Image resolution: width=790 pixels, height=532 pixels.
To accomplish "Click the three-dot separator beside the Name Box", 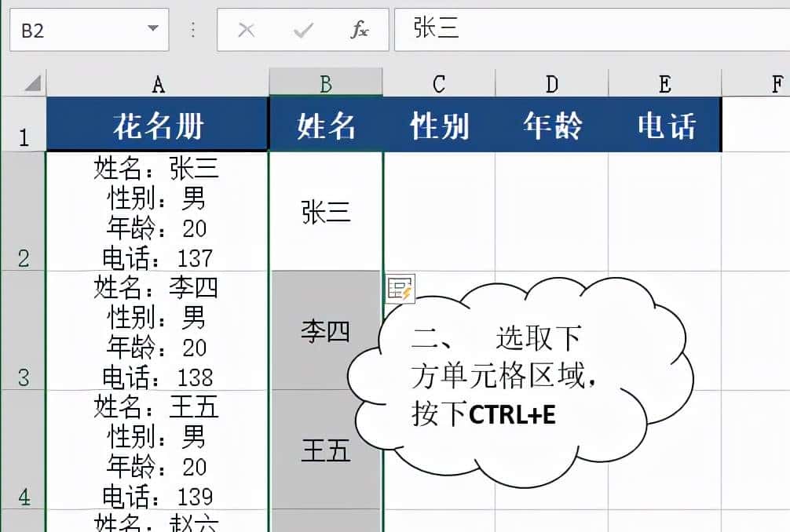I will pos(193,30).
